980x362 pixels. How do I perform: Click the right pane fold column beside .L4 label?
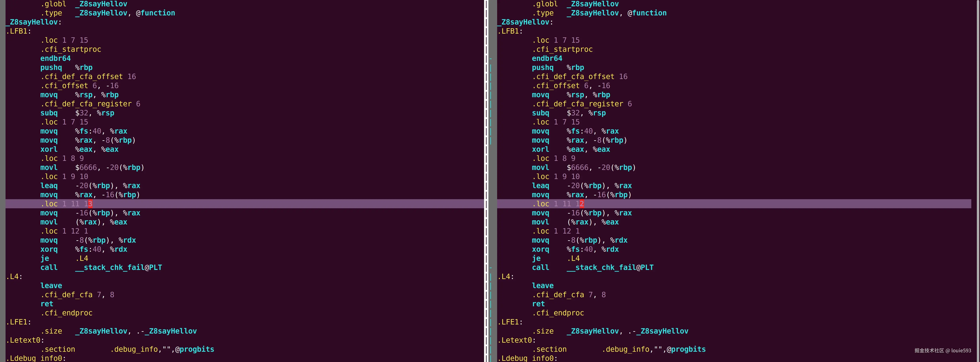pos(491,277)
